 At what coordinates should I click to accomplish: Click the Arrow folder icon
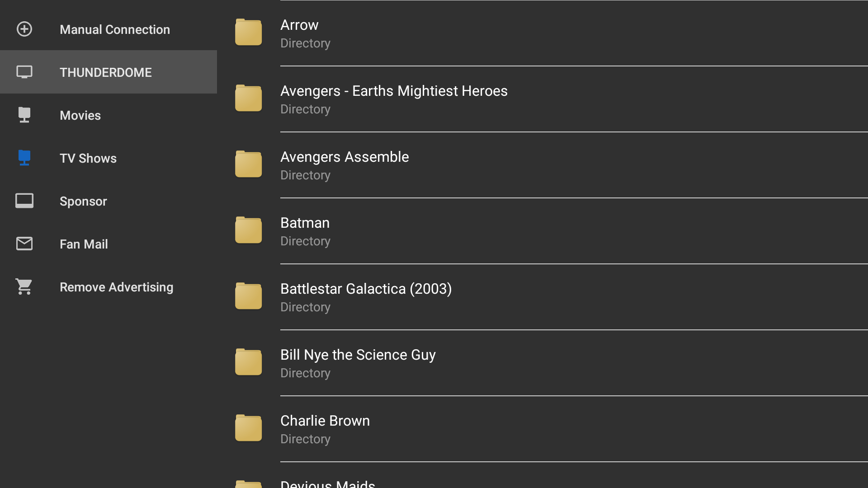tap(248, 32)
